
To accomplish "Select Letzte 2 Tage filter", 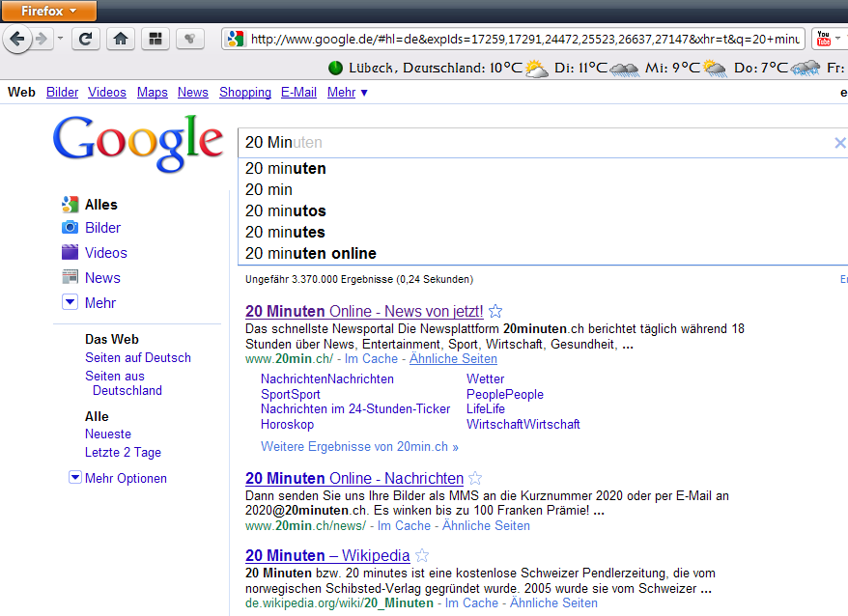I will 123,453.
